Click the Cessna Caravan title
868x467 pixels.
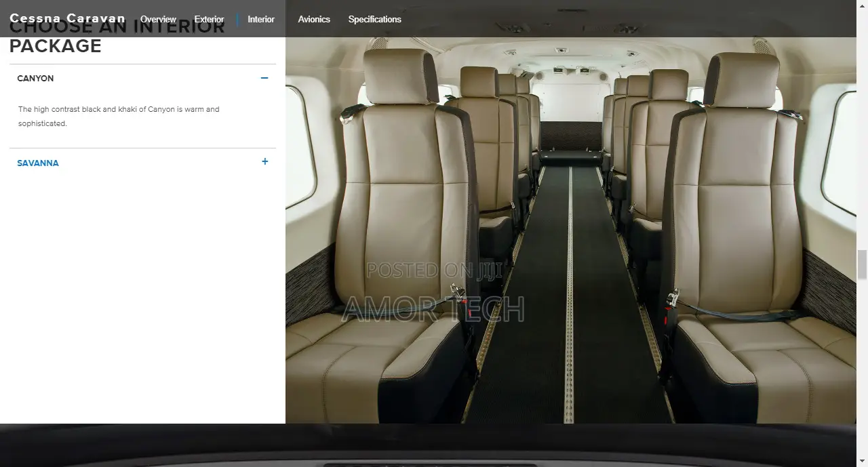point(67,18)
